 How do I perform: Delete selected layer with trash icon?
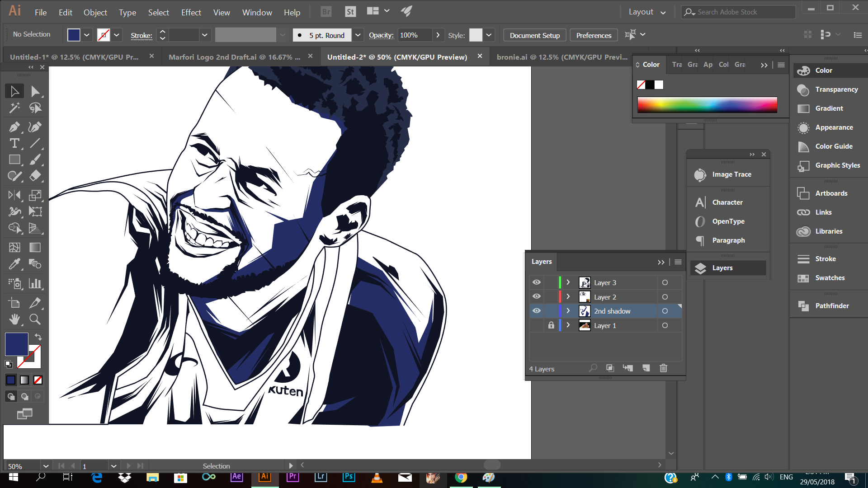point(663,368)
